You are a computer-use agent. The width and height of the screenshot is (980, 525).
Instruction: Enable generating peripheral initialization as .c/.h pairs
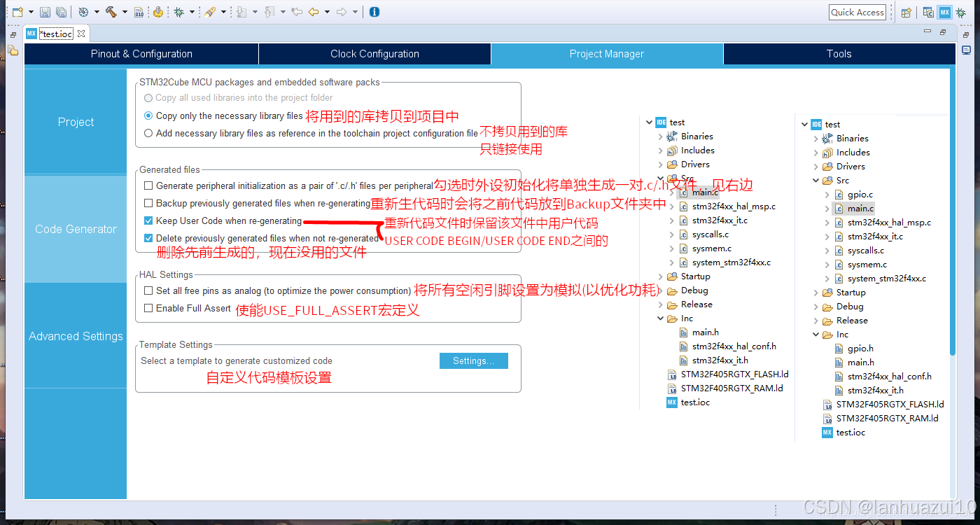[148, 185]
